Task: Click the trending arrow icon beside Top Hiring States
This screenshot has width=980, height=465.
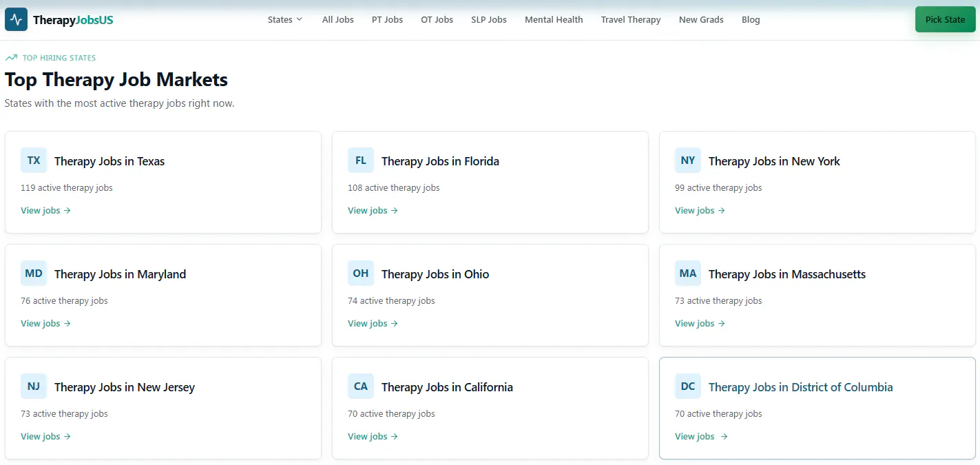Action: point(11,58)
